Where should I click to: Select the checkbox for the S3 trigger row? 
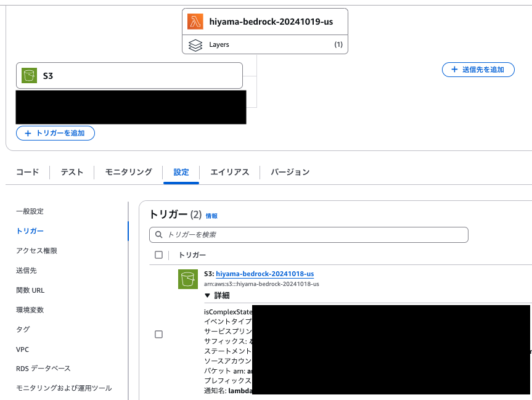158,334
